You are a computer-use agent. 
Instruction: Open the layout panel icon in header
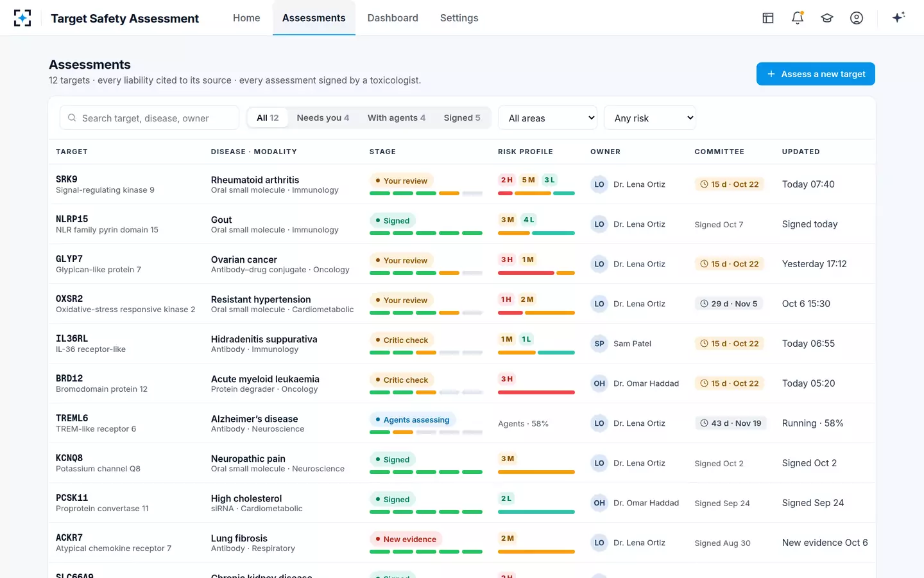coord(768,18)
